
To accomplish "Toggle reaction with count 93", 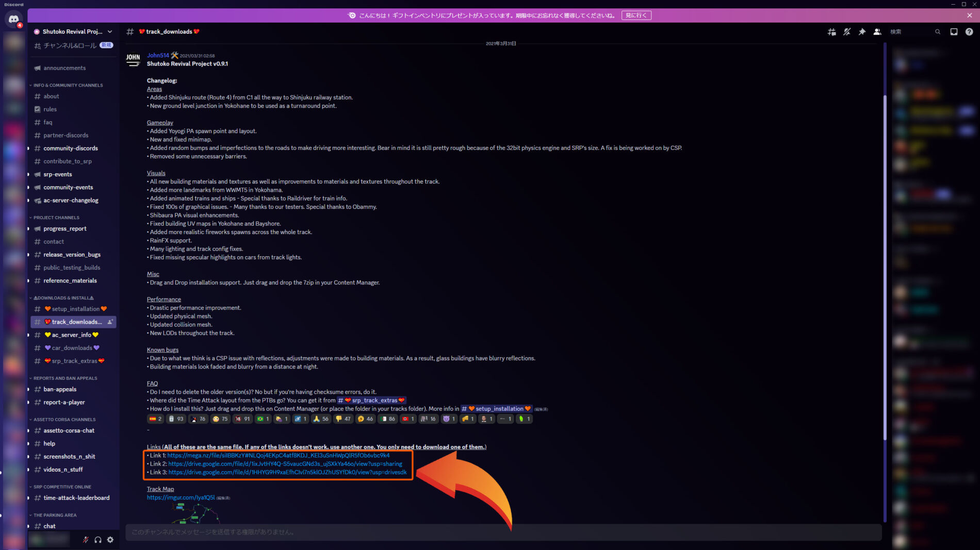I will point(176,419).
